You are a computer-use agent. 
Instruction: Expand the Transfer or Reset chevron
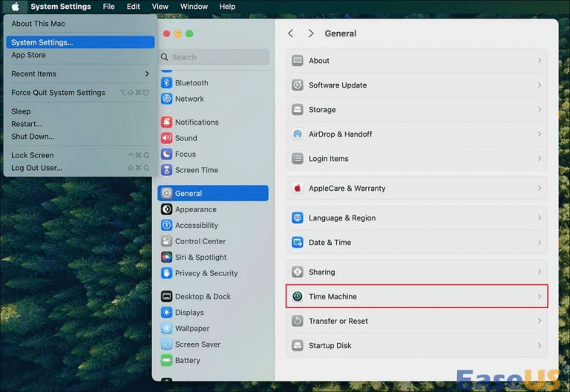point(539,321)
